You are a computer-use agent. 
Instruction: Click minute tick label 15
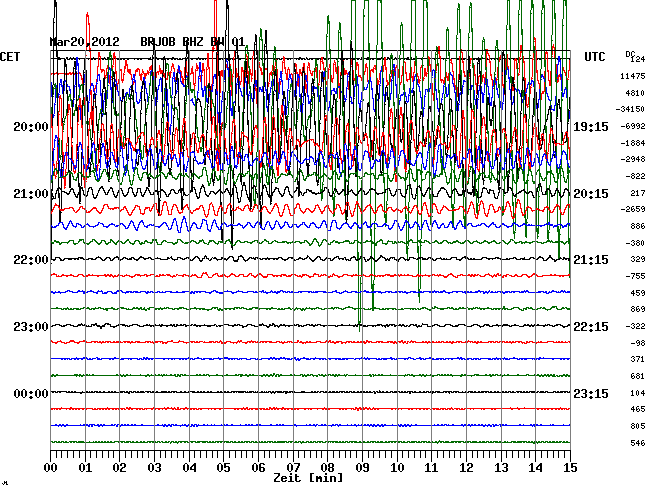coord(570,467)
